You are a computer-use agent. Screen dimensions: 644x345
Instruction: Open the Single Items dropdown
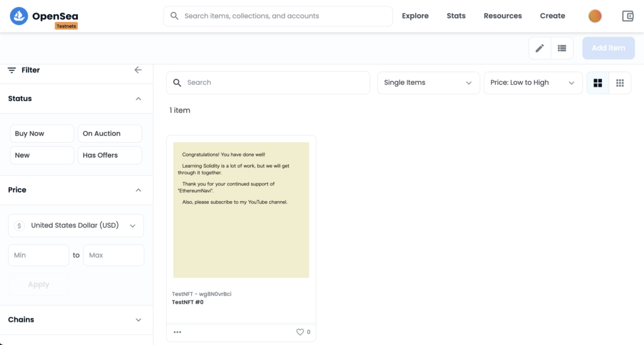point(428,83)
